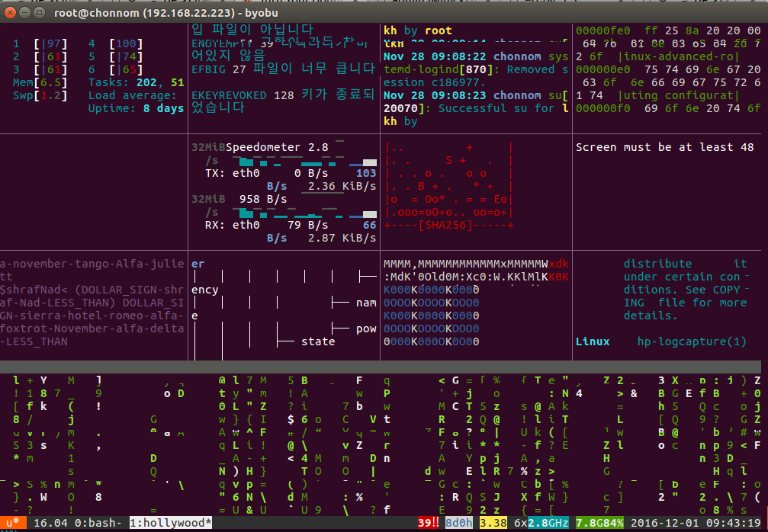Click 'a-november-tango-Alfa-julie' phonetic text
The height and width of the screenshot is (532, 768).
[92, 263]
